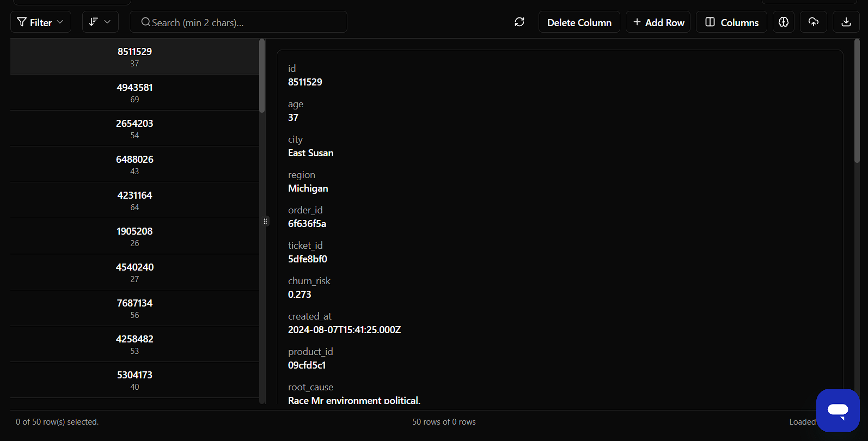
Task: Open the Columns chooser
Action: coord(731,22)
